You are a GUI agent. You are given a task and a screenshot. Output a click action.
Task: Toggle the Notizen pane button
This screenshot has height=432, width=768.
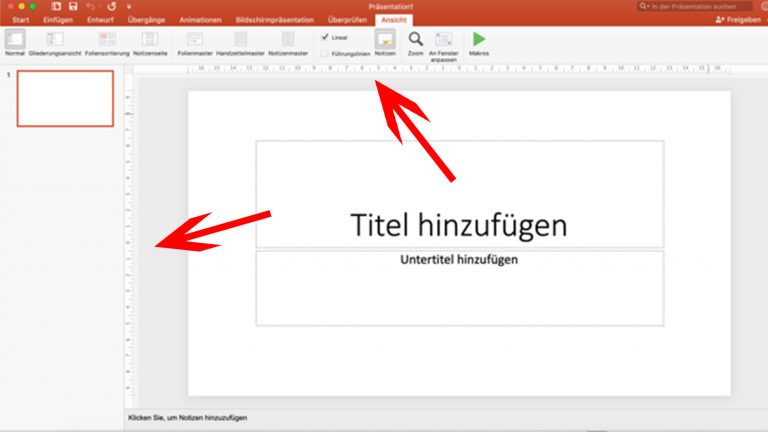coord(385,41)
